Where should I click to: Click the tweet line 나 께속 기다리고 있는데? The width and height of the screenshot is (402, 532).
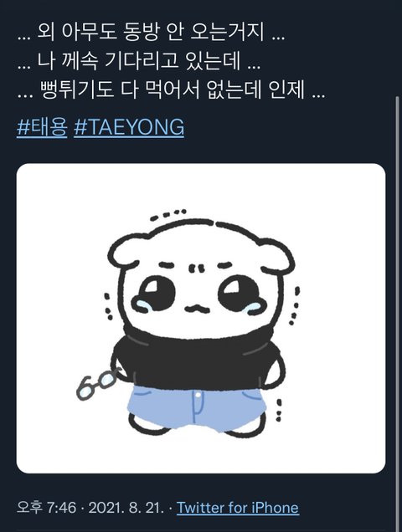(x=139, y=62)
